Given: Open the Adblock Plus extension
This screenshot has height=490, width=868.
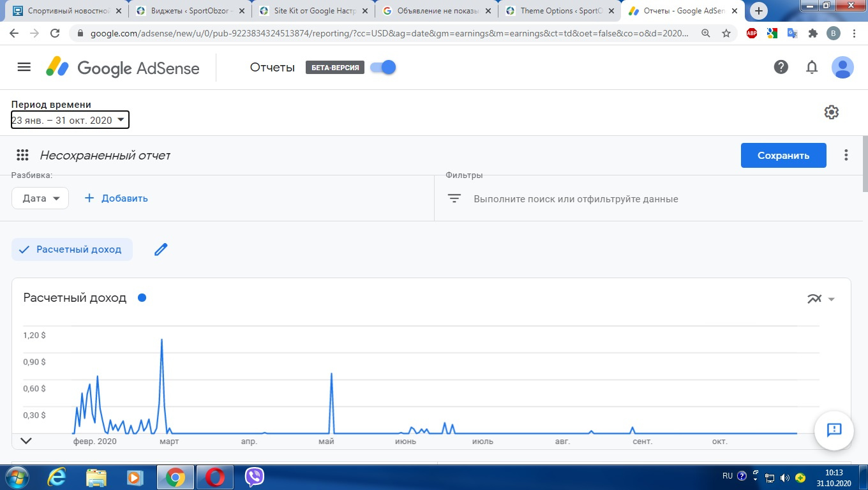Looking at the screenshot, I should (752, 34).
